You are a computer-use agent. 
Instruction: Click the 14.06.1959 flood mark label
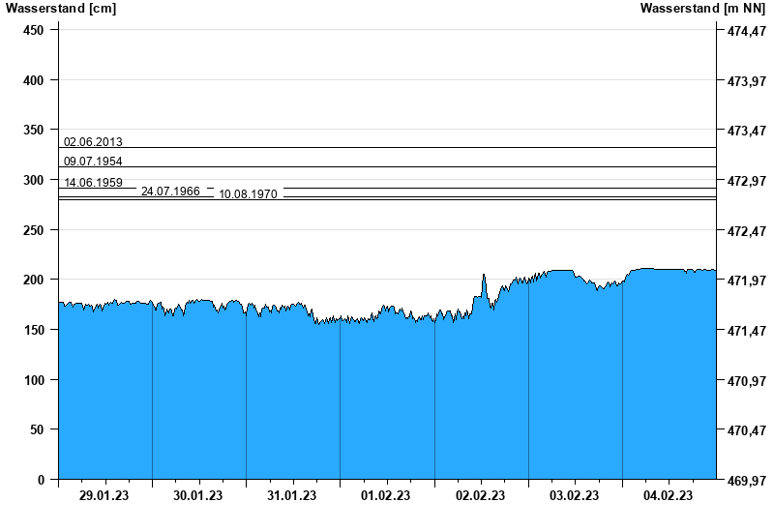93,183
